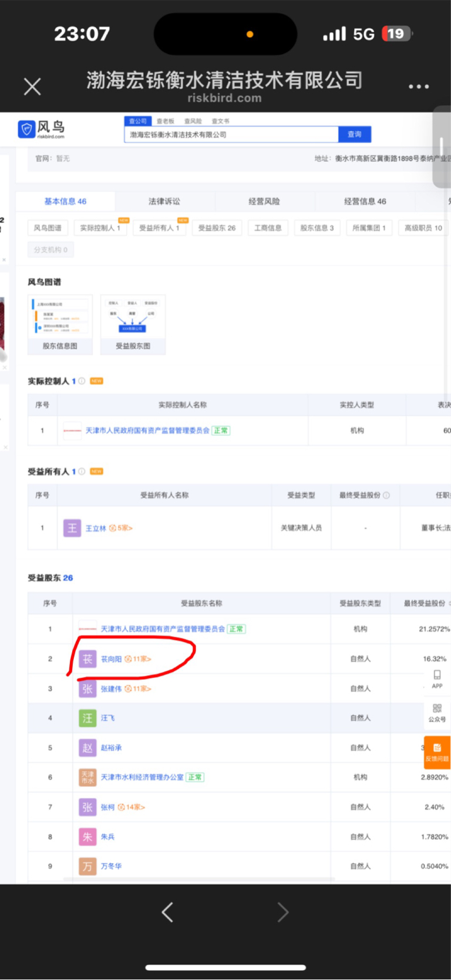The height and width of the screenshot is (980, 451).
Task: Open 天津市人民政府国有资产监督管理委员会 link in 受益股东 table
Action: point(163,629)
